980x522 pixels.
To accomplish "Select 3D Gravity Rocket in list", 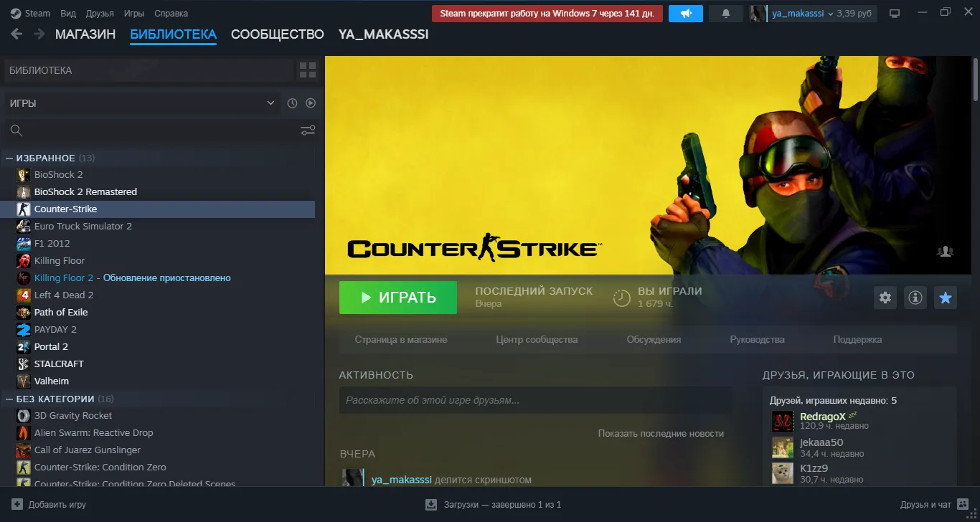I will 158,415.
